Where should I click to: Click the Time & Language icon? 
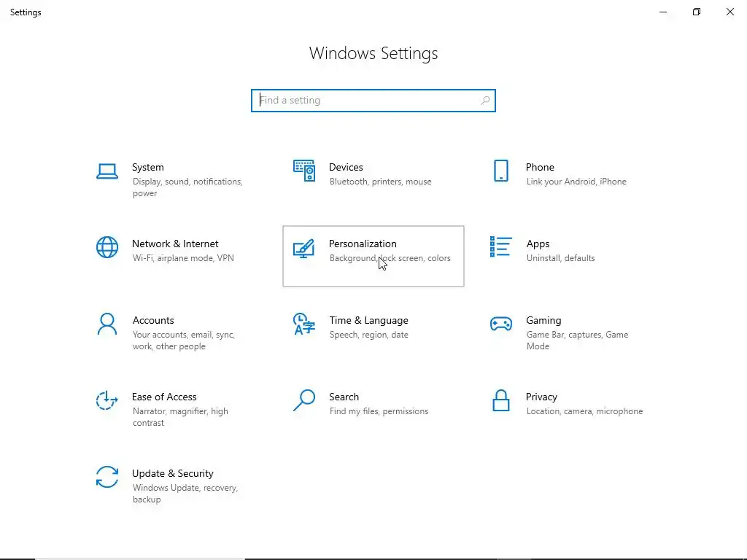point(304,324)
